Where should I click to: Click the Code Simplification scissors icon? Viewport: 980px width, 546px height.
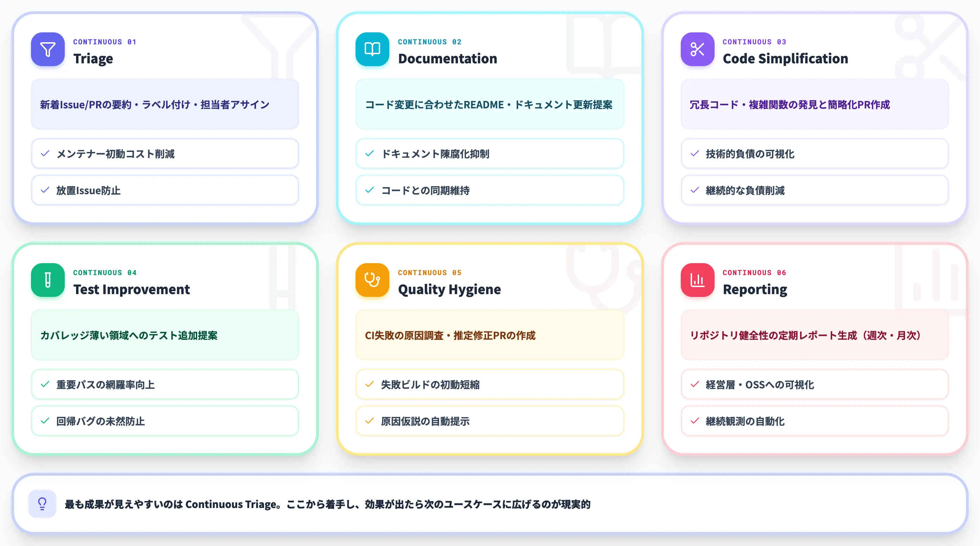coord(697,50)
